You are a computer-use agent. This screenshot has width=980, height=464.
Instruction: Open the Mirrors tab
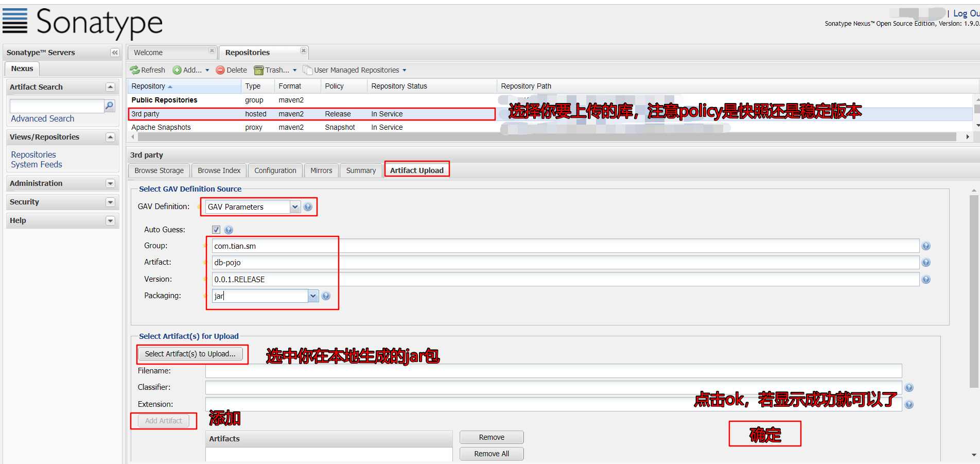[321, 170]
